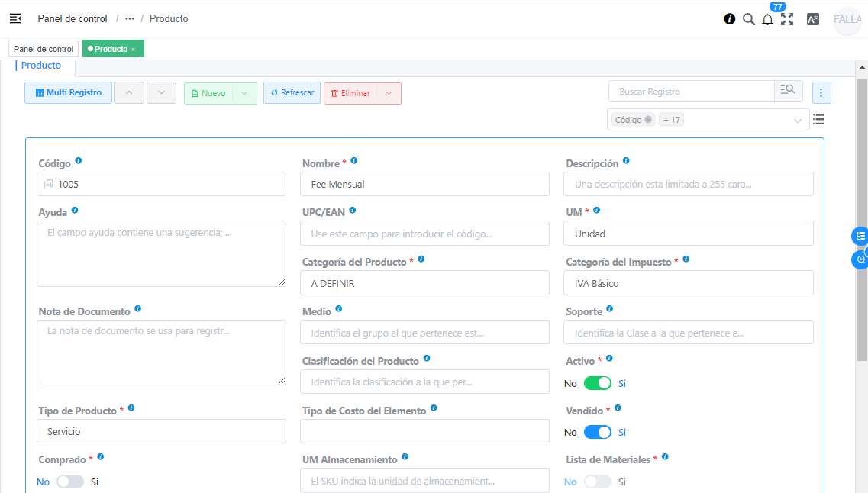Click the Producto breadcrumb
This screenshot has width=868, height=493.
tap(169, 19)
